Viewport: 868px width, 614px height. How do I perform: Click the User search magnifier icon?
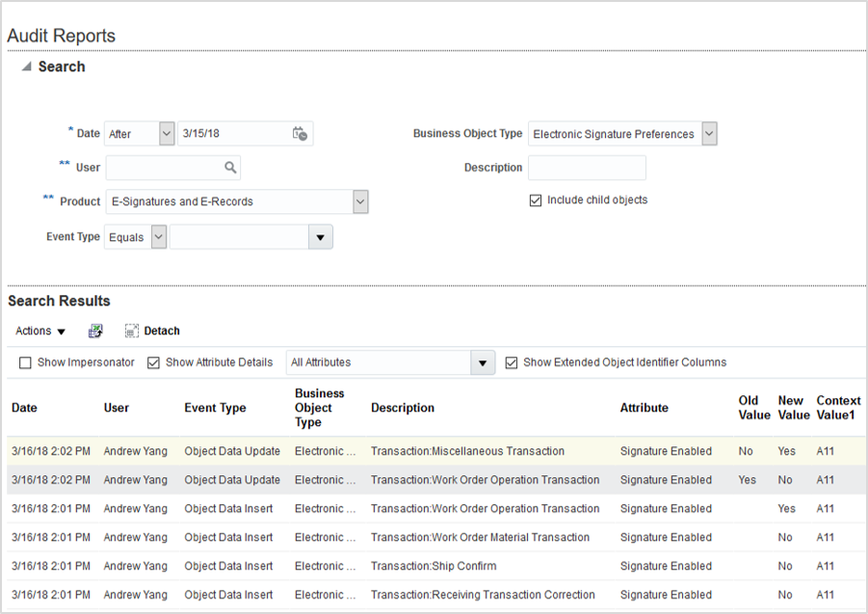click(230, 168)
